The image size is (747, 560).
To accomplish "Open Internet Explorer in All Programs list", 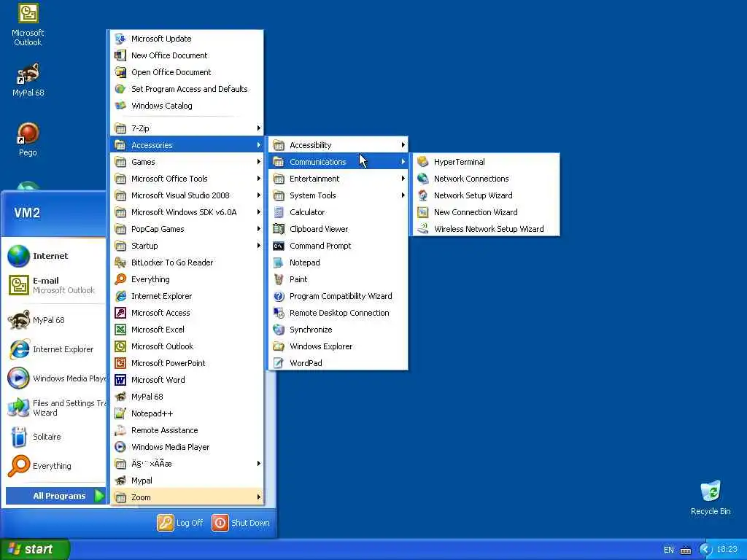I will click(187, 296).
